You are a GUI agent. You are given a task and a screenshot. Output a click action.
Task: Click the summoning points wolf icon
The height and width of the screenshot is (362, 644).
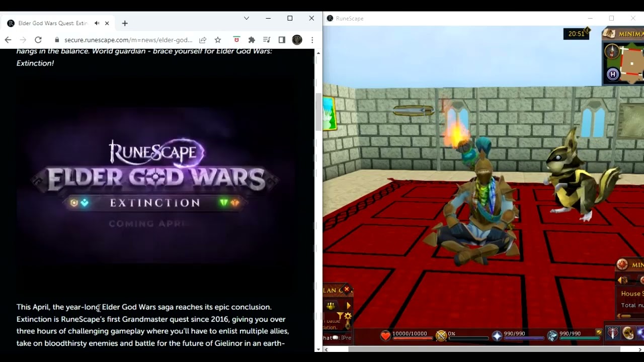[552, 336]
